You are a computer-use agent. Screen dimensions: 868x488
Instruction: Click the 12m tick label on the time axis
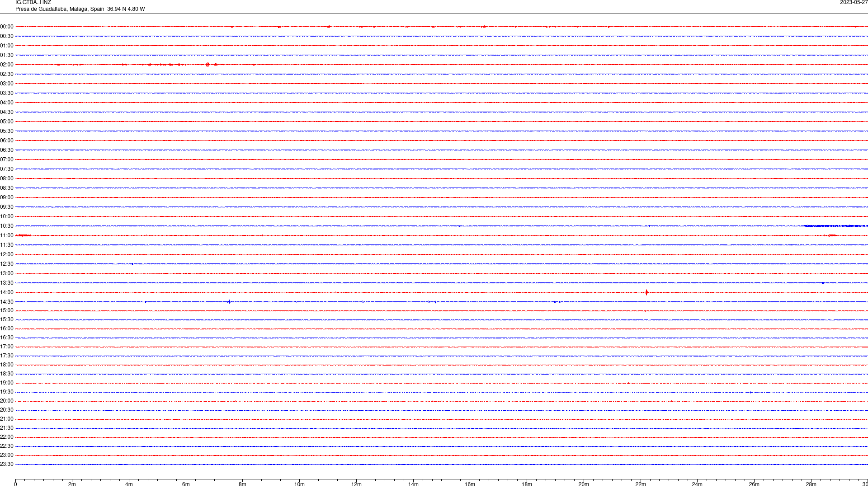click(x=356, y=484)
